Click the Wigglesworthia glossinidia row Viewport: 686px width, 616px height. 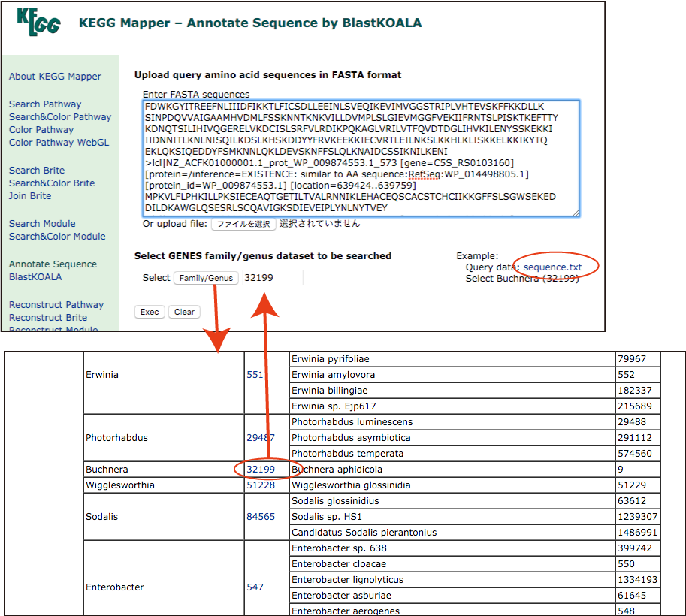click(x=452, y=485)
